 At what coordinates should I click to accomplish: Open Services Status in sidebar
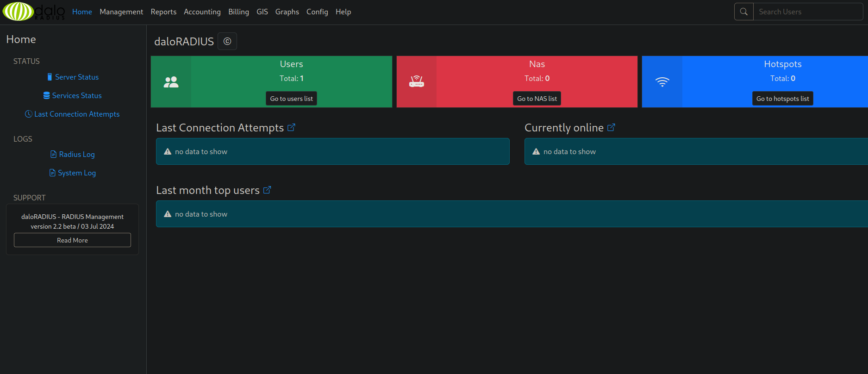tap(72, 95)
